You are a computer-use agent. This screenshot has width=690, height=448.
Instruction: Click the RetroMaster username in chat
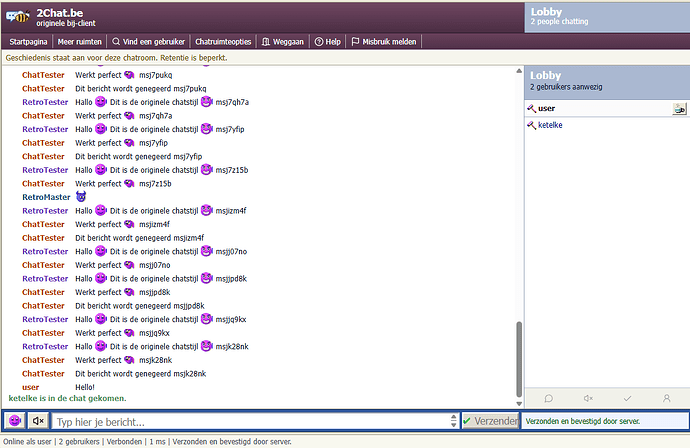coord(46,197)
